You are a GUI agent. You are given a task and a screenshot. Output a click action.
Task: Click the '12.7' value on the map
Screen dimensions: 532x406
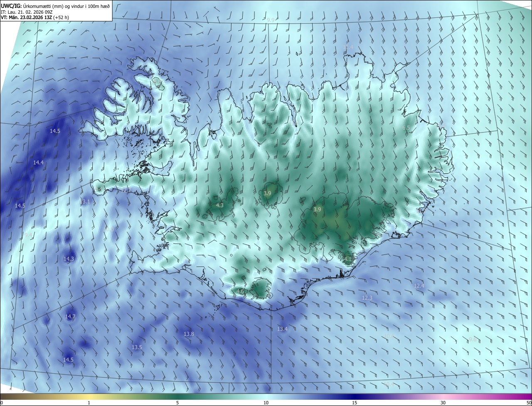pos(126,190)
